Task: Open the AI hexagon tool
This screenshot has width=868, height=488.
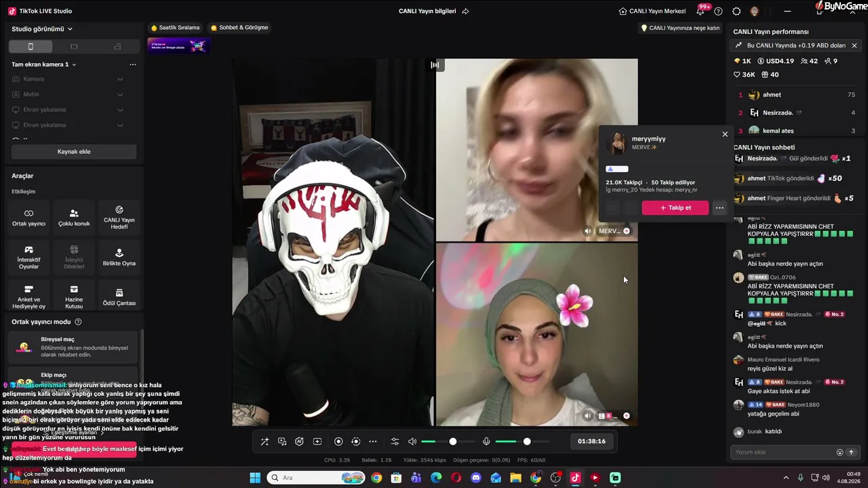Action: click(299, 441)
